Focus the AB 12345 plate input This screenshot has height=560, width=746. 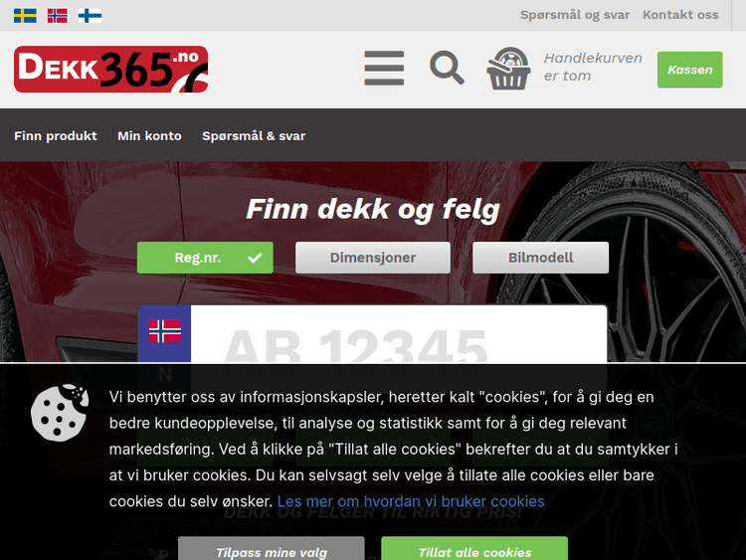click(x=399, y=334)
